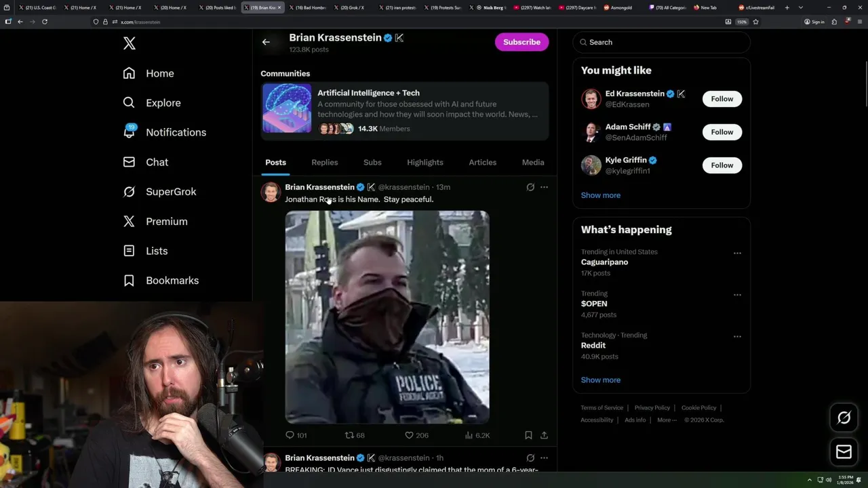Open SuperGrok in the sidebar
The height and width of the screenshot is (488, 868).
[159, 192]
